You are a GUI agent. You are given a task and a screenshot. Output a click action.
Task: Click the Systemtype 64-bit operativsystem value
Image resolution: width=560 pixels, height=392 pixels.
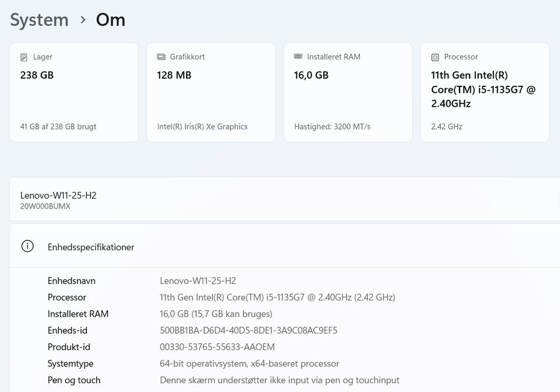[249, 363]
